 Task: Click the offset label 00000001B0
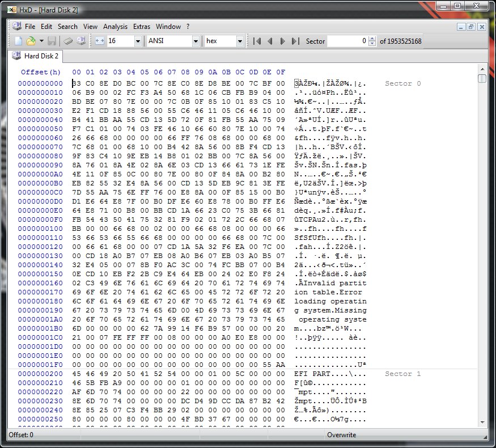coord(40,328)
